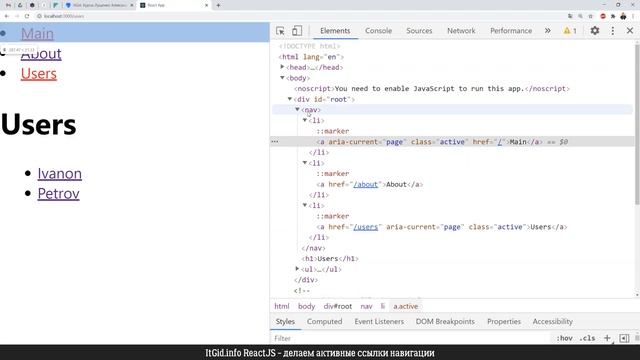This screenshot has height=360, width=640.
Task: Click the yellow warning count badge
Action: (x=570, y=31)
